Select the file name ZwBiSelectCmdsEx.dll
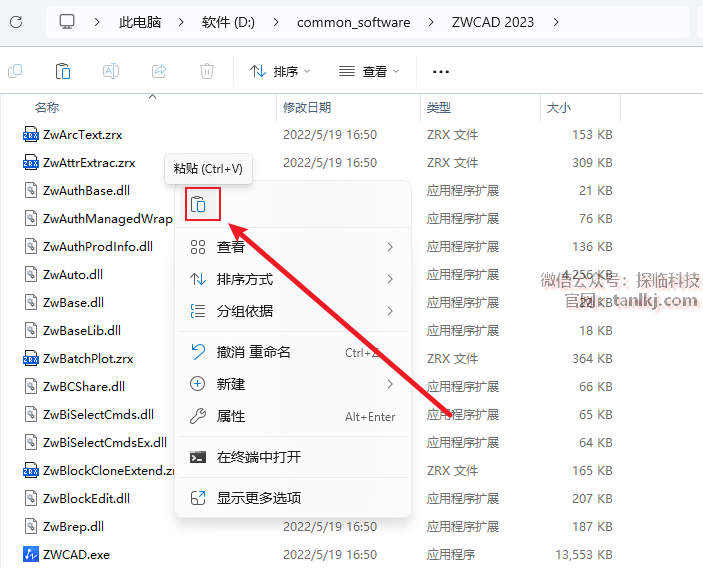 coord(105,443)
